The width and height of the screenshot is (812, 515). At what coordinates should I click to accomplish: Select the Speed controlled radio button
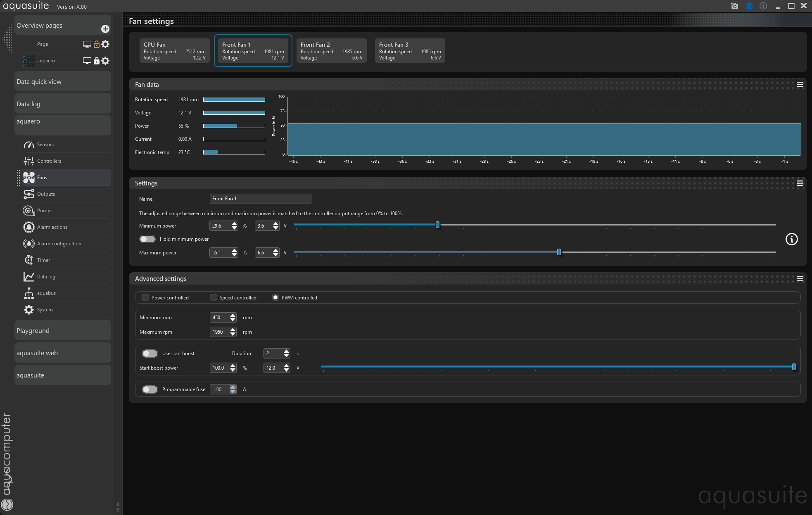(x=214, y=297)
